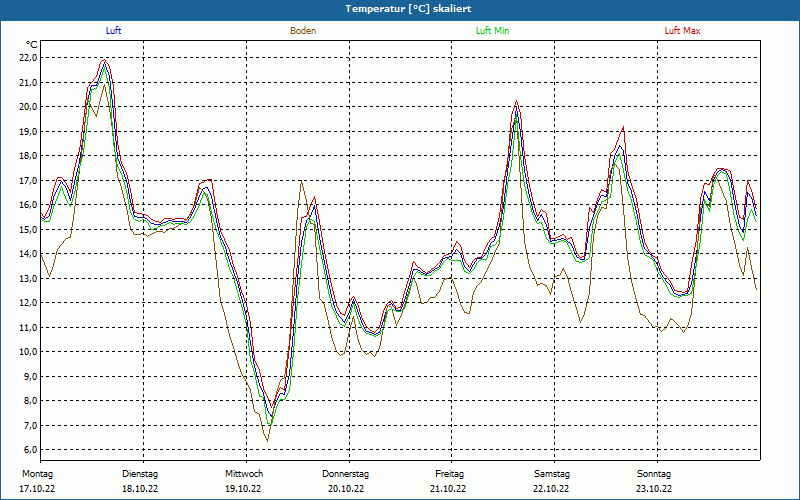The width and height of the screenshot is (800, 500).
Task: Click the 'Donnerstag' day label
Action: pyautogui.click(x=345, y=474)
